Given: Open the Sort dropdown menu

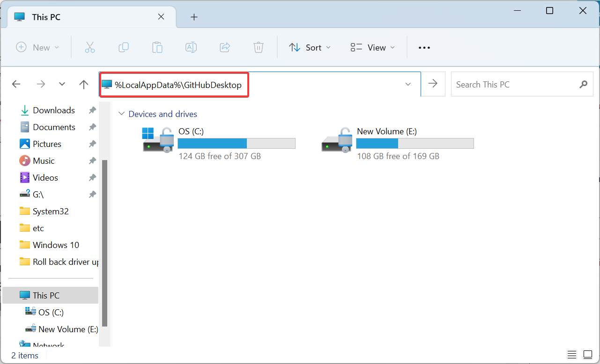Looking at the screenshot, I should coord(310,47).
